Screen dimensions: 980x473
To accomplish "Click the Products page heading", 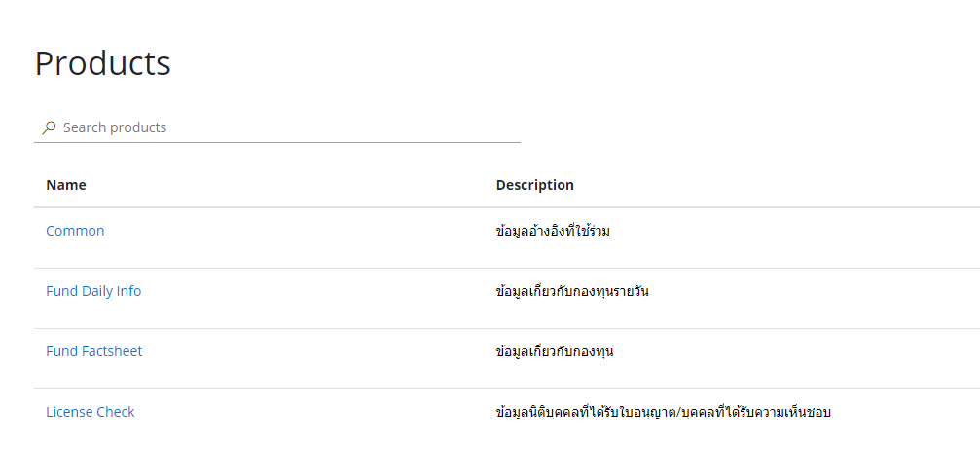I will point(103,63).
